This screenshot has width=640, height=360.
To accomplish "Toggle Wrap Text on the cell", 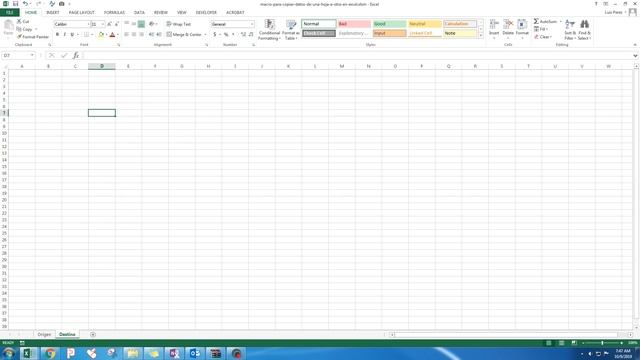I will (179, 24).
